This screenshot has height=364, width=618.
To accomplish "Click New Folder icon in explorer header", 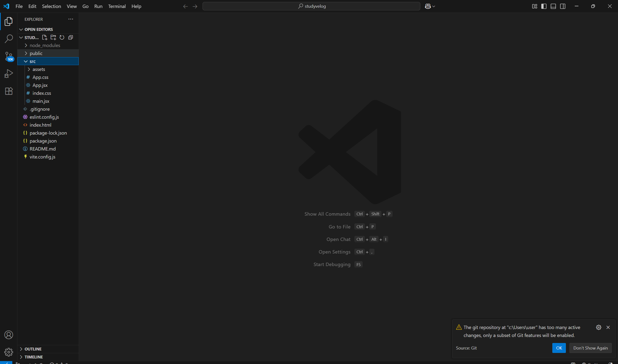I will 53,38.
